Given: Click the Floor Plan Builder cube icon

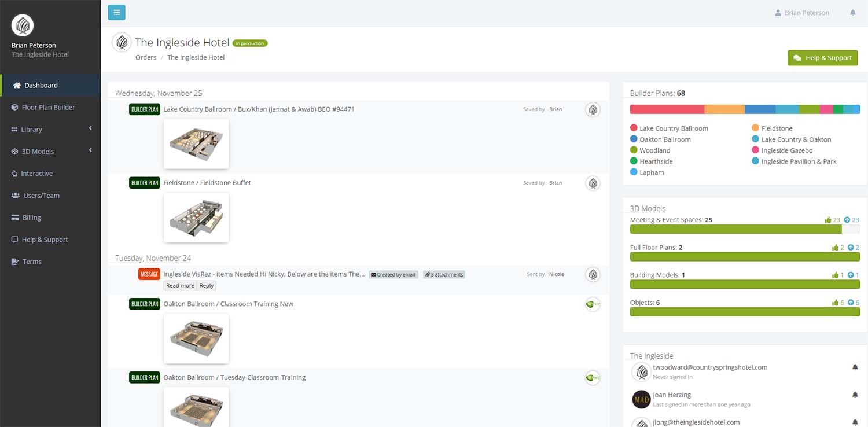Looking at the screenshot, I should [x=15, y=107].
